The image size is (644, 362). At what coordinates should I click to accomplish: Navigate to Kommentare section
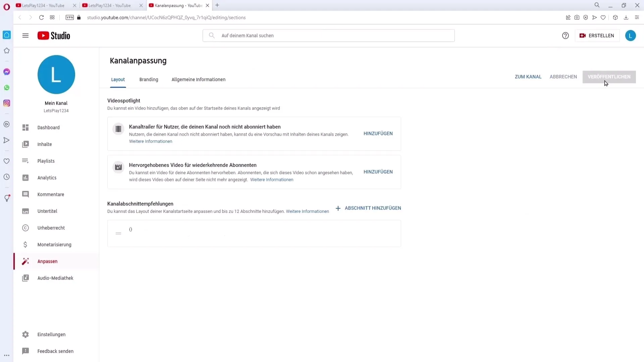[x=51, y=194]
